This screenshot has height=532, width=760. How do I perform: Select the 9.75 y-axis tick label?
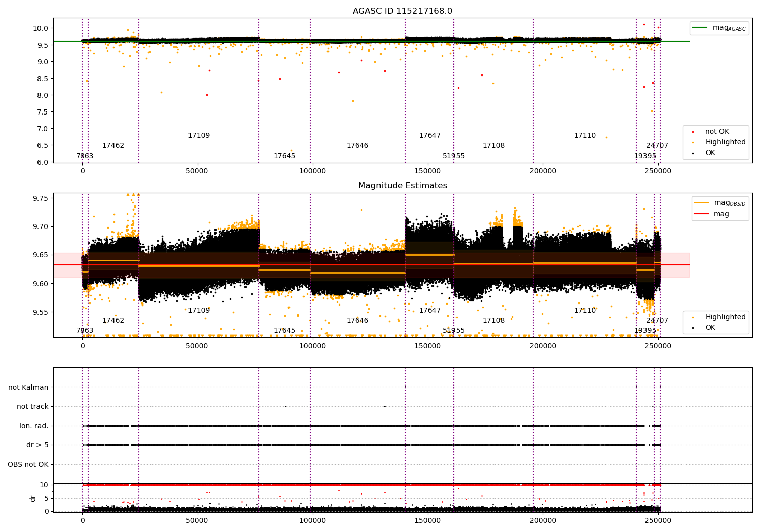point(41,198)
